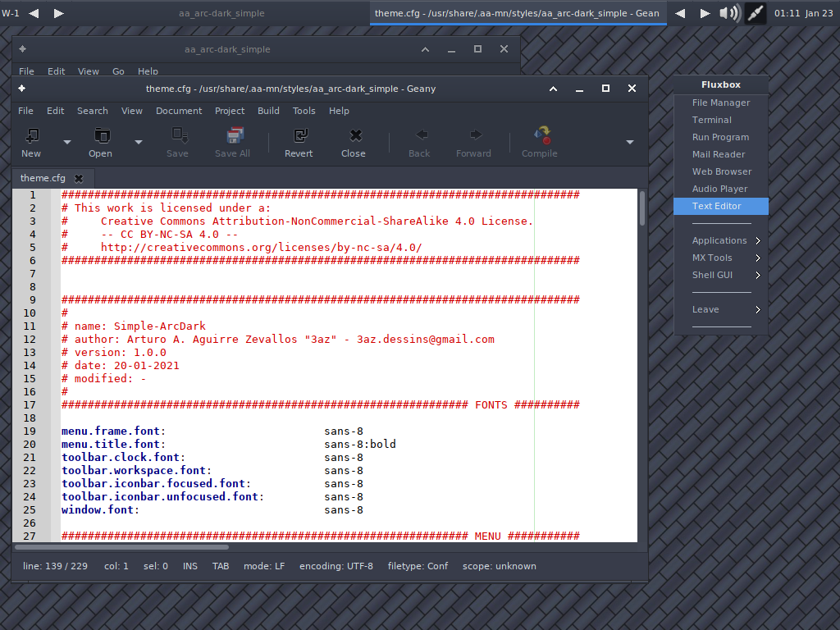Click the pen-shaped system tray icon
The height and width of the screenshot is (630, 840).
click(756, 13)
